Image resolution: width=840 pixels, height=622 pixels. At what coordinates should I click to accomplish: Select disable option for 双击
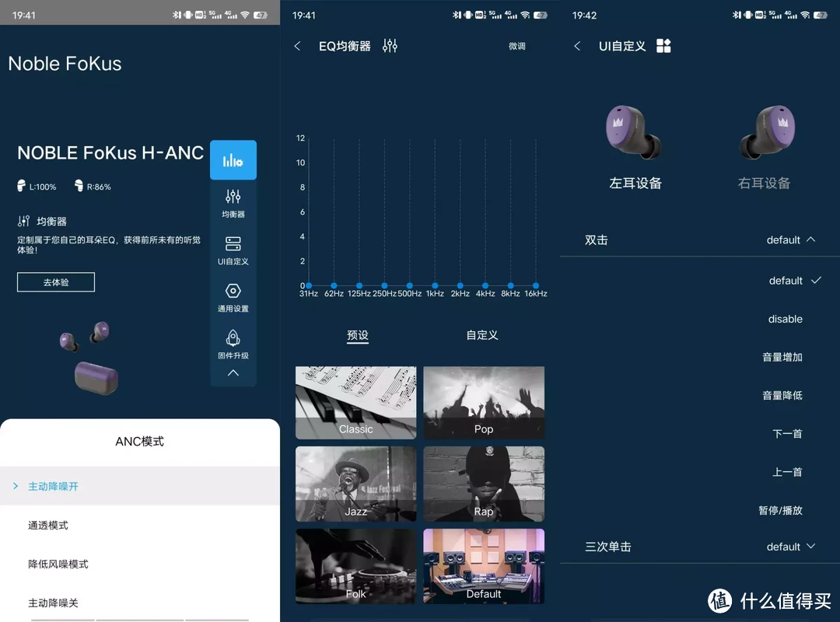[x=786, y=320]
